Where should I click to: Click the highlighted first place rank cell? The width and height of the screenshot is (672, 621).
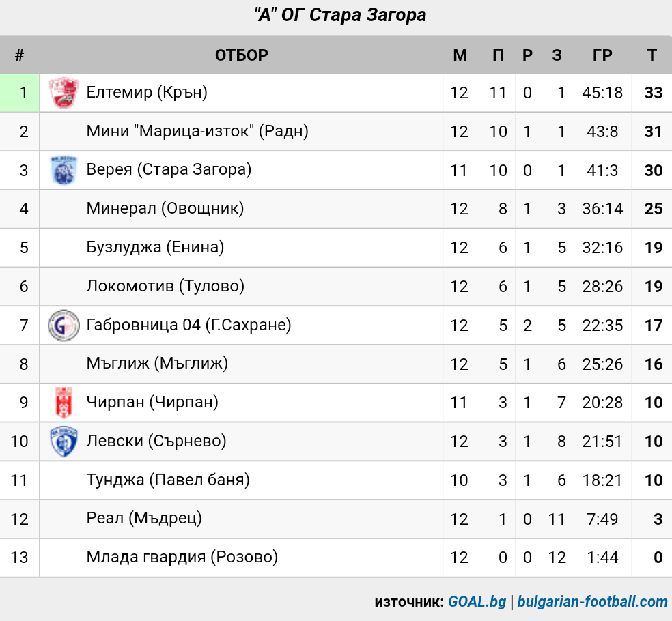click(20, 93)
